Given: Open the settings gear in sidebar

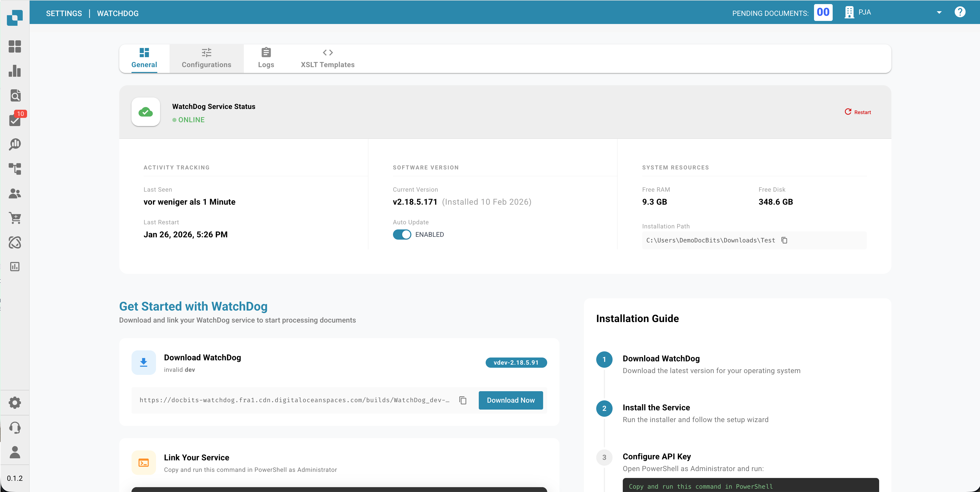Looking at the screenshot, I should point(15,402).
